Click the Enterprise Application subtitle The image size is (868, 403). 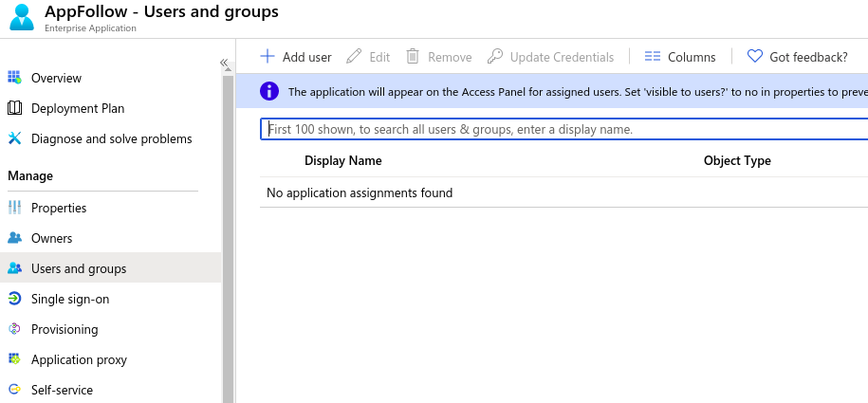[90, 28]
